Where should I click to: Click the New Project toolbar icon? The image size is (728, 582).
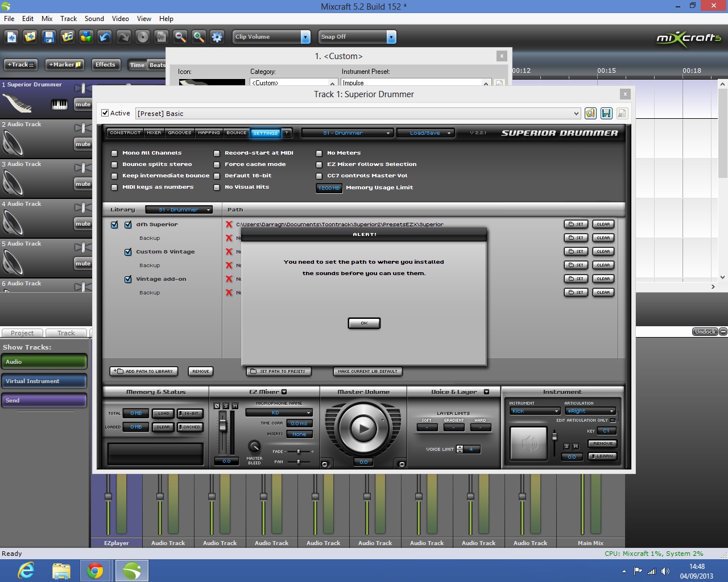click(x=11, y=37)
